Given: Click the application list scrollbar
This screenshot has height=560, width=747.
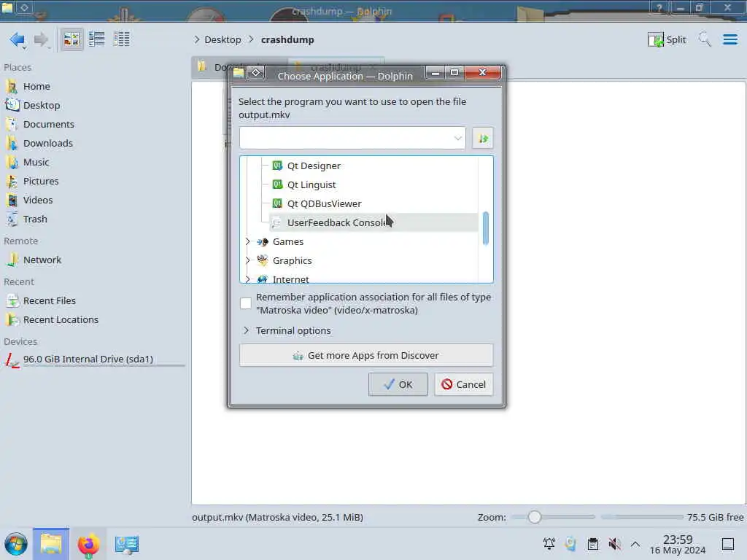Looking at the screenshot, I should coord(485,228).
